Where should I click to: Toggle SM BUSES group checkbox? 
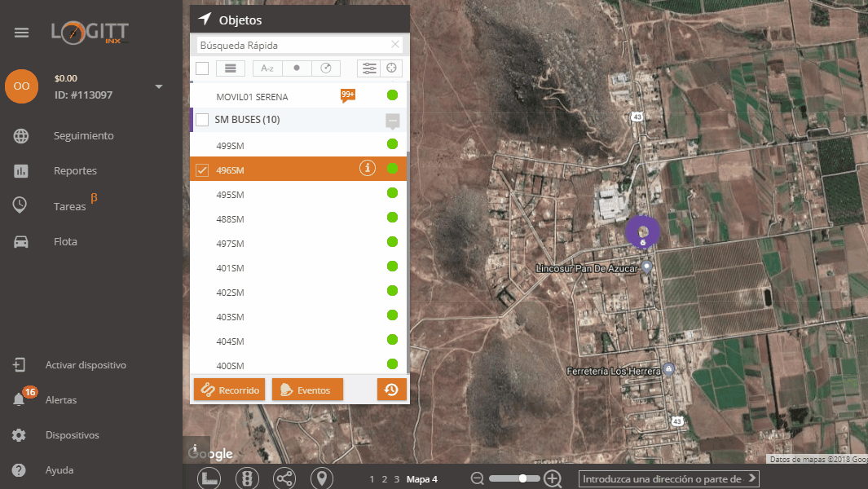pos(202,120)
